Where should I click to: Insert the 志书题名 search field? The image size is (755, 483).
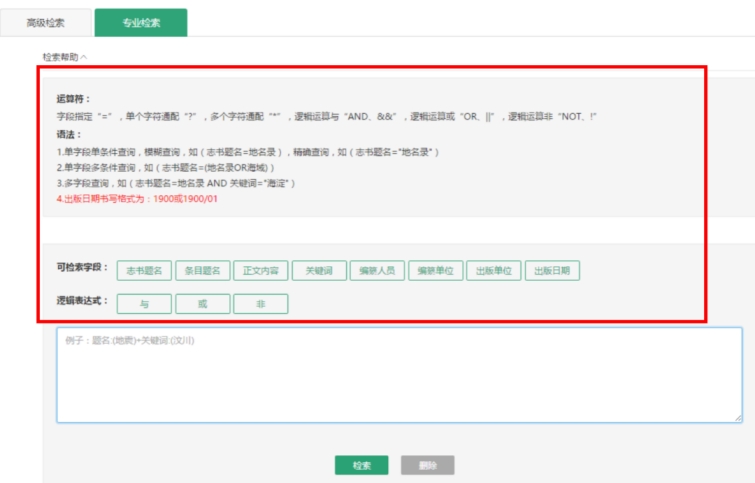pos(144,270)
